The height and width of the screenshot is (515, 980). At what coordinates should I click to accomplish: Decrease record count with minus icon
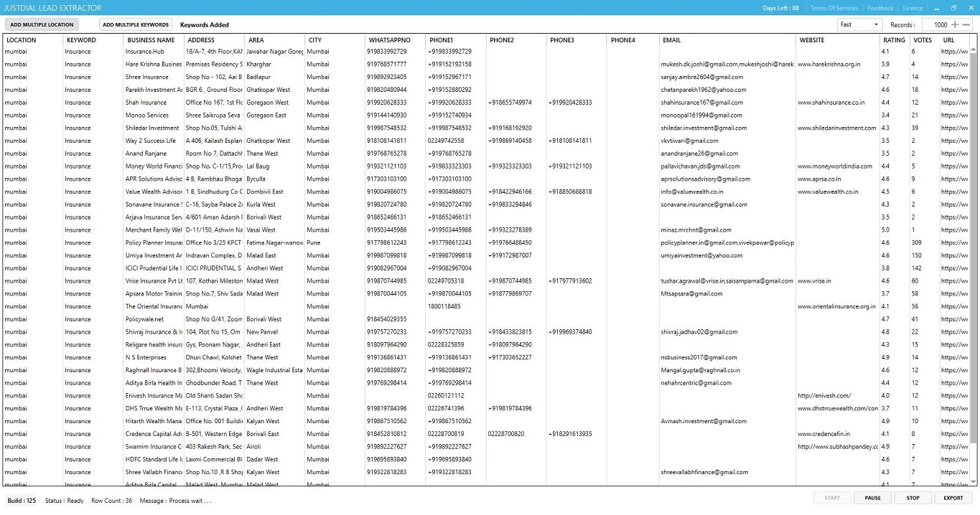(966, 24)
